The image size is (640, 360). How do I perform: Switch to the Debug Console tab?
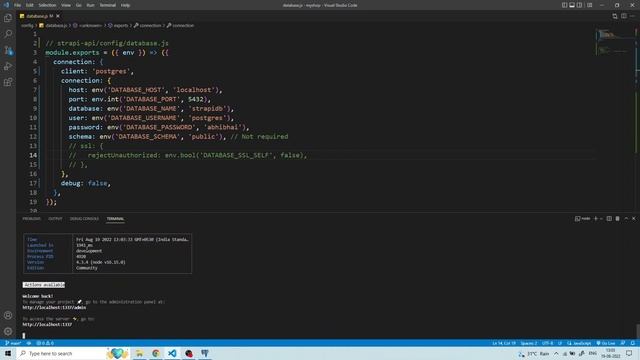coord(84,219)
